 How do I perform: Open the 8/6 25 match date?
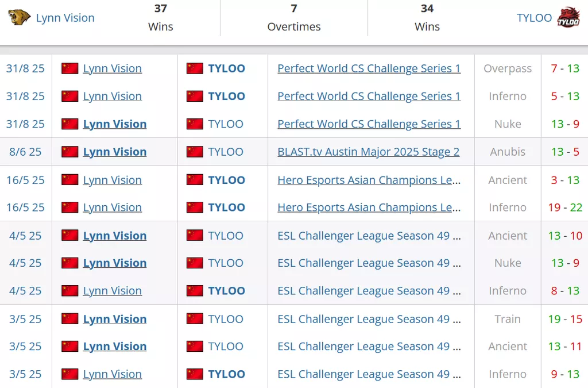point(25,152)
